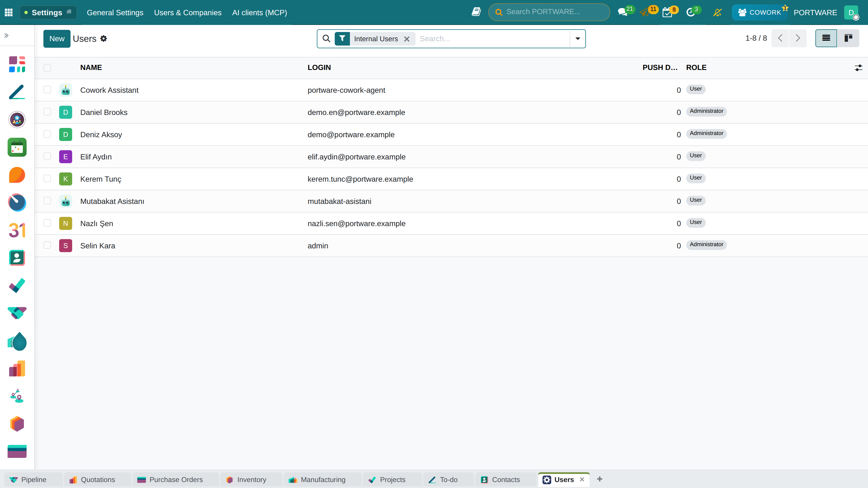
Task: Check the Kerem Tunç row checkbox
Action: pos(47,178)
